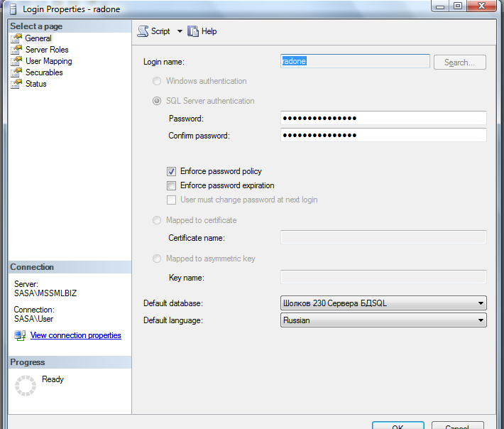Open View connection properties link
The height and width of the screenshot is (429, 504).
point(76,335)
